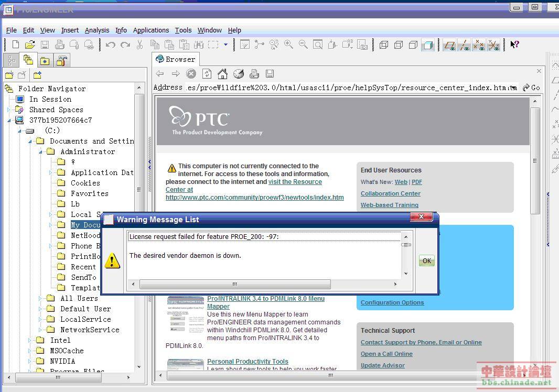Switch to the Connections navigator tab
Viewport: 559px width, 392px height.
(x=62, y=60)
